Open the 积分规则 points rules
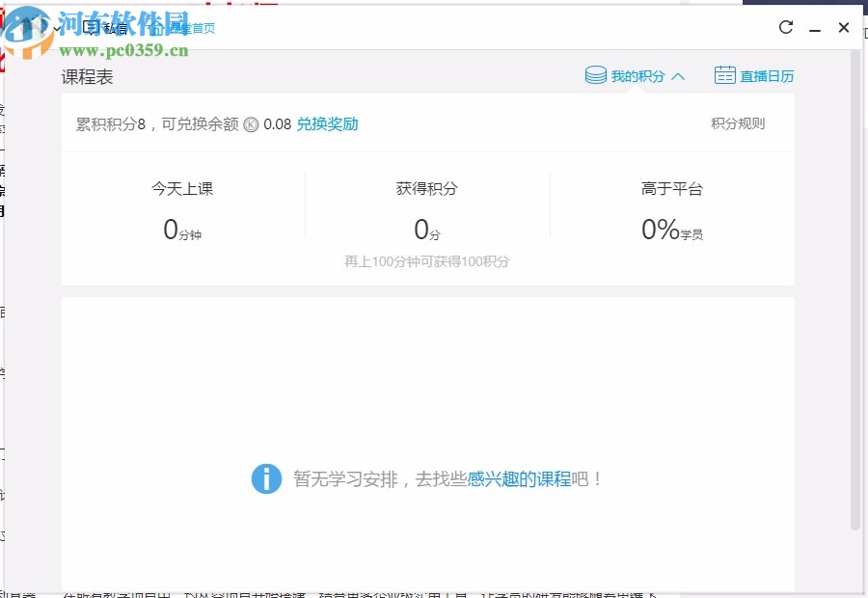The width and height of the screenshot is (868, 598). click(737, 123)
